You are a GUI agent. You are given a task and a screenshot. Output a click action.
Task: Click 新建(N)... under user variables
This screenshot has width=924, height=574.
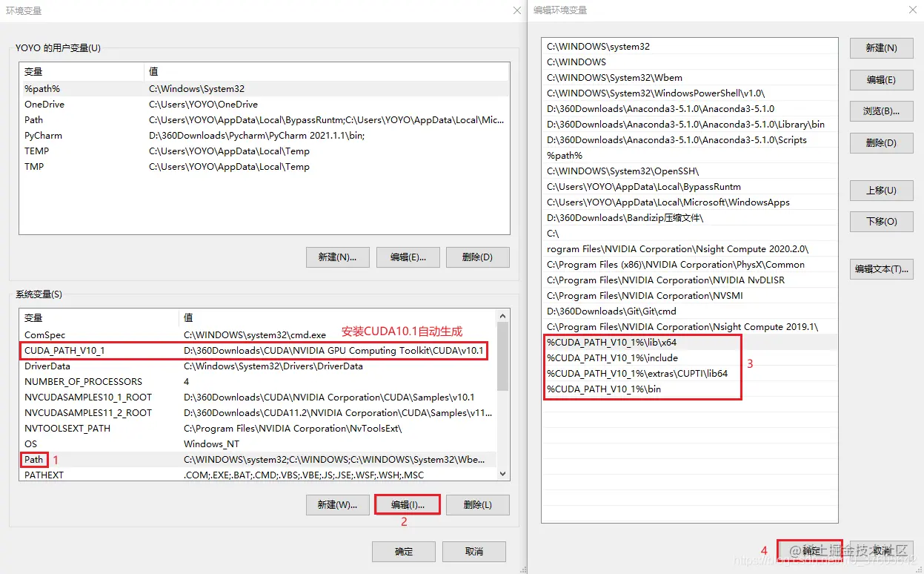pyautogui.click(x=337, y=257)
